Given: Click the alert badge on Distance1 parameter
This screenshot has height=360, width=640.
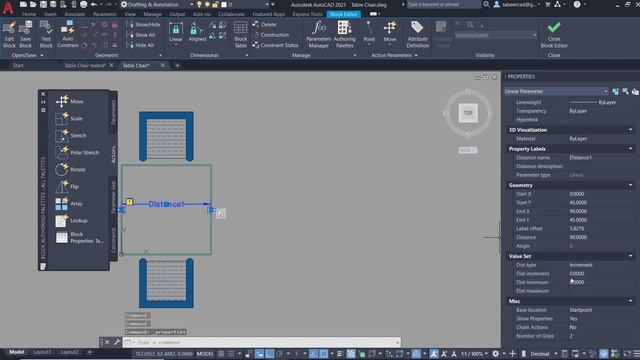Looking at the screenshot, I should coord(129,202).
